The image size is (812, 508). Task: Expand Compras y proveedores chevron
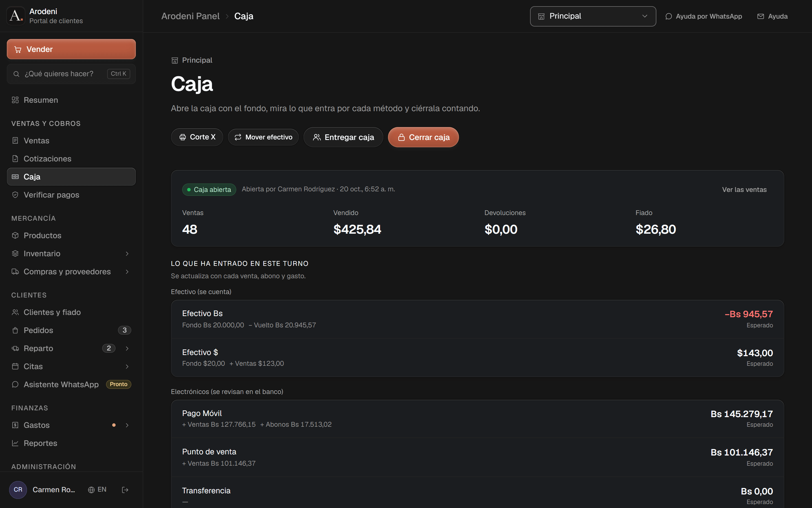127,271
